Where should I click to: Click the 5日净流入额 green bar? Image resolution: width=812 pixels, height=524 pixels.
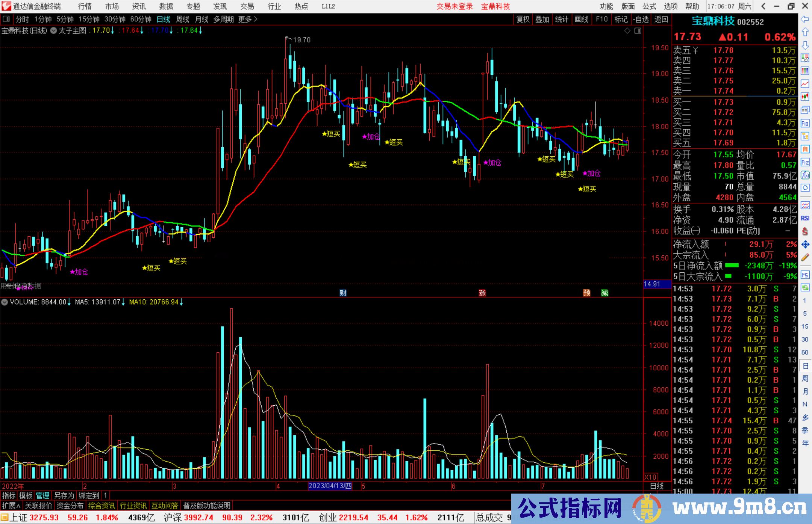(x=732, y=266)
